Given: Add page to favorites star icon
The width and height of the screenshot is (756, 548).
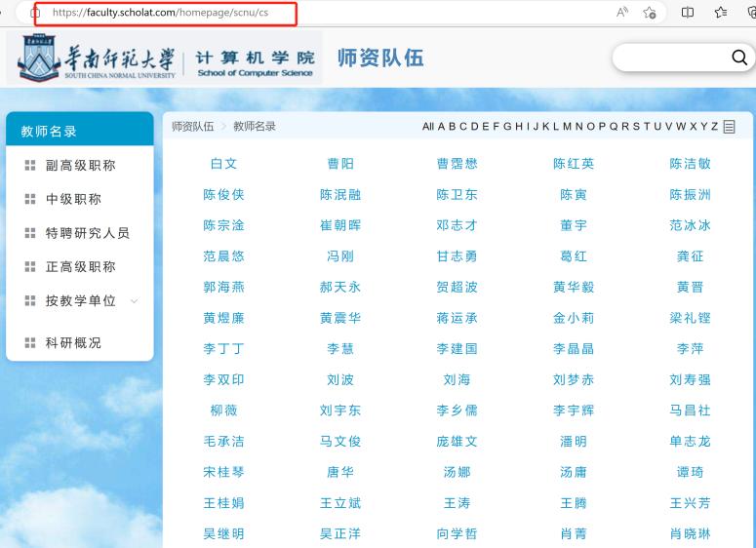Looking at the screenshot, I should tap(650, 13).
